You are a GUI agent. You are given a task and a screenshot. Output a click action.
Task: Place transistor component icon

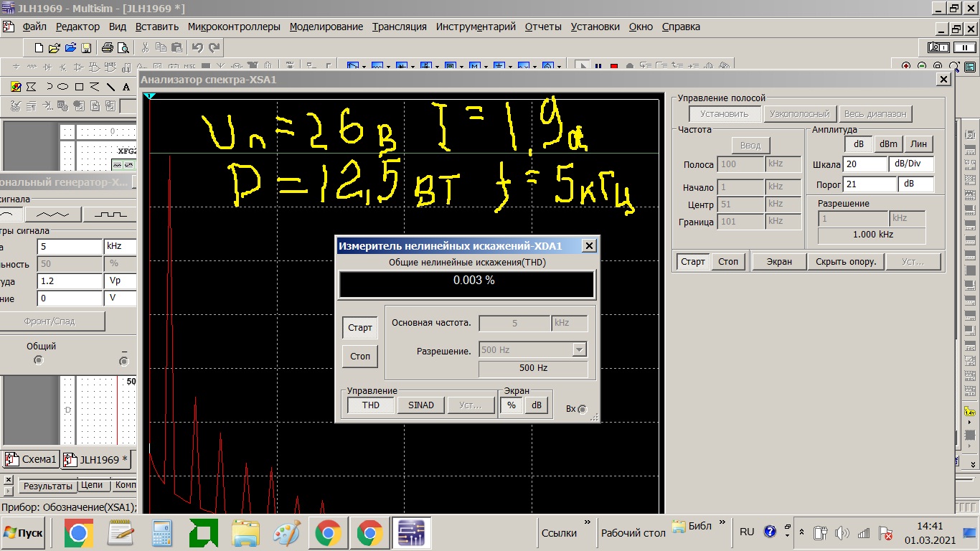tap(63, 67)
